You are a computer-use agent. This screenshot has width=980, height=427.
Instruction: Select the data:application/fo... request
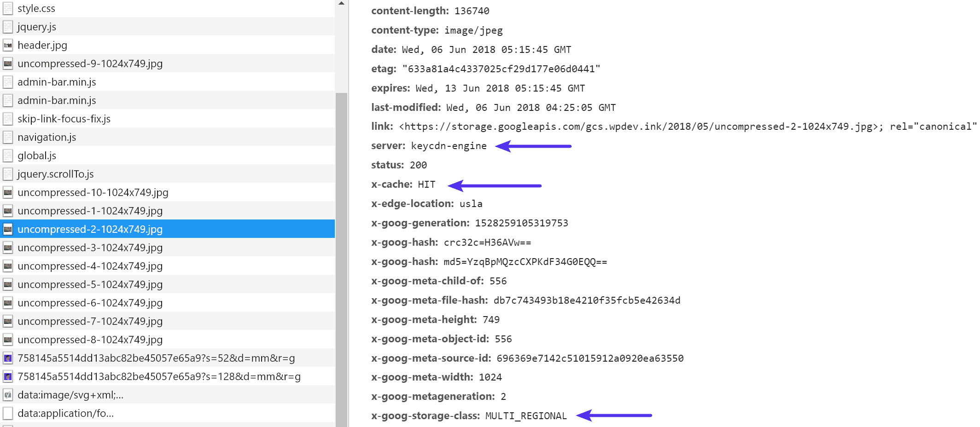pyautogui.click(x=64, y=413)
